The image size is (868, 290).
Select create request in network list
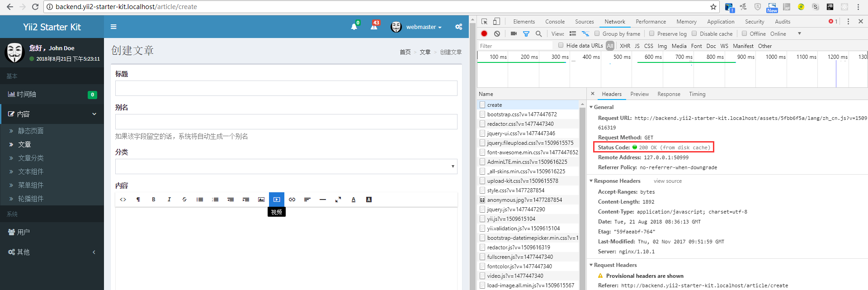[528, 105]
